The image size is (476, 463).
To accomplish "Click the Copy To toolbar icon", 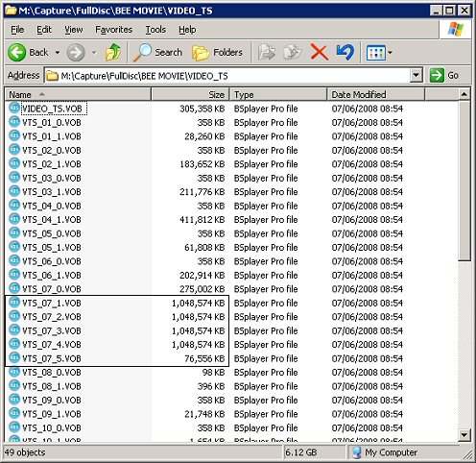I will click(293, 52).
